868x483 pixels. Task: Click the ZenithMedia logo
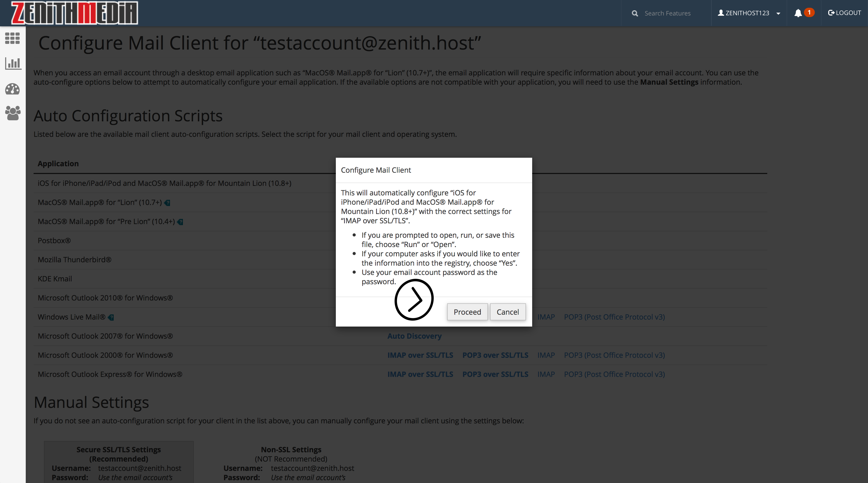74,13
